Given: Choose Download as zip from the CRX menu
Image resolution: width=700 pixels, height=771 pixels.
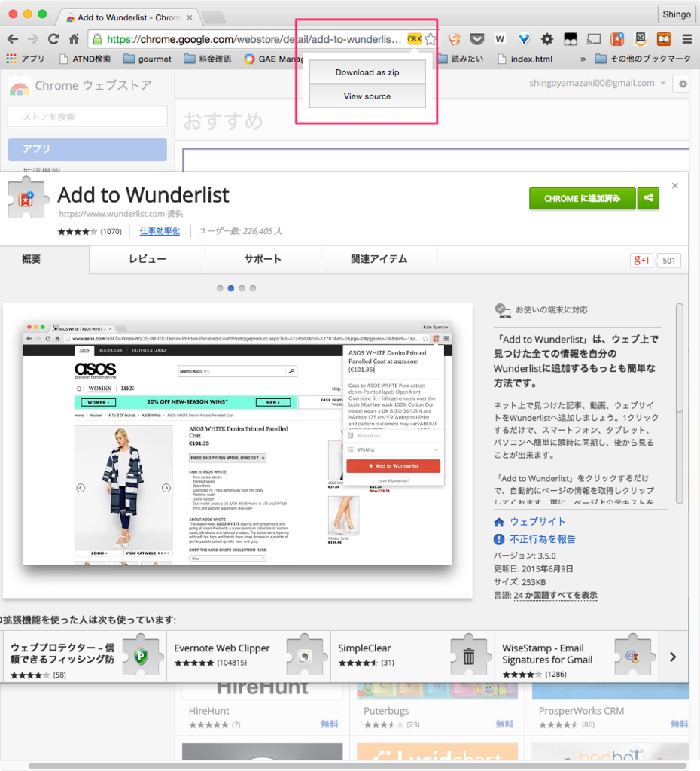Looking at the screenshot, I should [367, 72].
